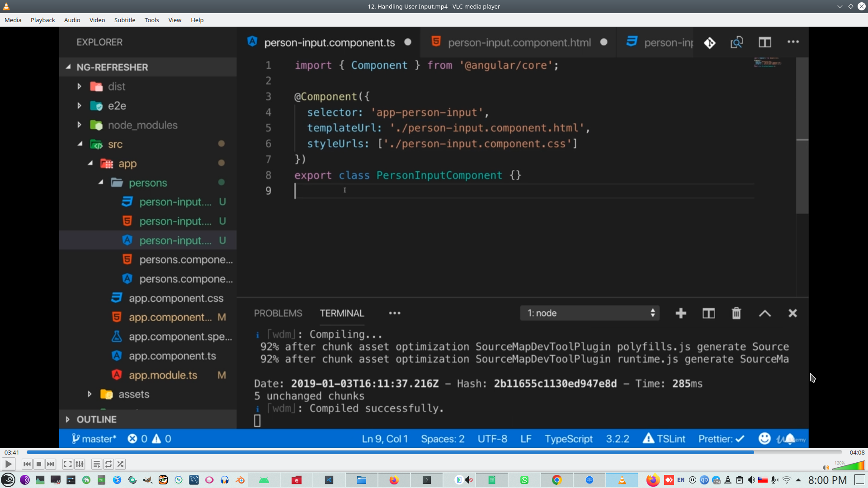The height and width of the screenshot is (488, 868).
Task: Mute audio via the speaker icon
Action: click(x=826, y=467)
